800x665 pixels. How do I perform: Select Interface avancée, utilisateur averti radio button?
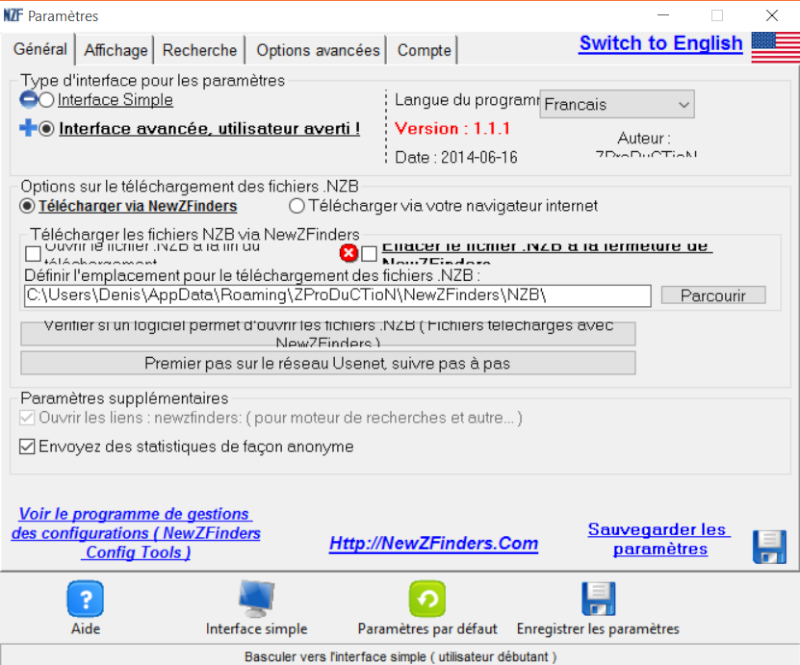click(x=46, y=129)
